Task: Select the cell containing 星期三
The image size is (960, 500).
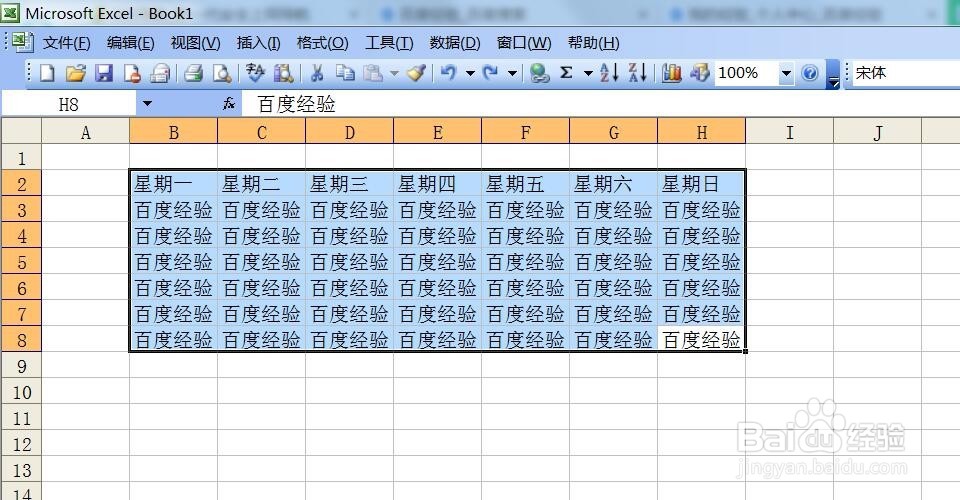Action: [x=350, y=184]
